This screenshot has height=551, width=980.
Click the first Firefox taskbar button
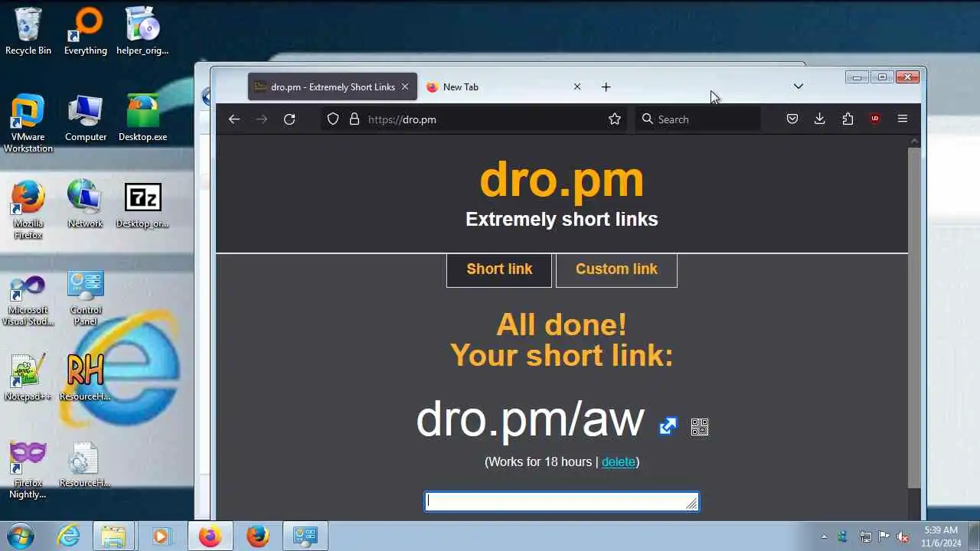(x=210, y=536)
